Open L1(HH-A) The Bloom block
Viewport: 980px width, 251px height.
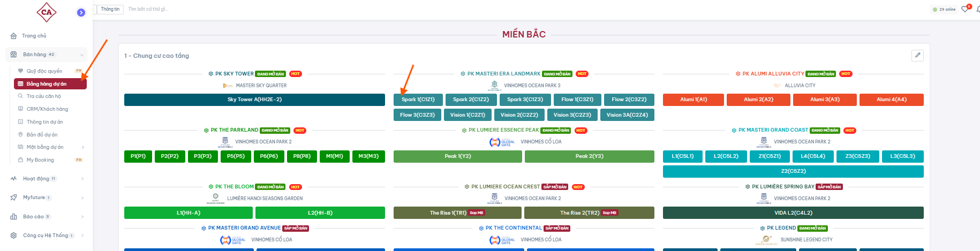(189, 213)
